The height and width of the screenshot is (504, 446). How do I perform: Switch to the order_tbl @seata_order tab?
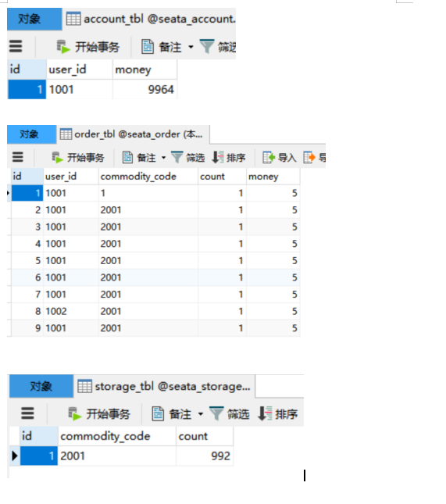134,134
